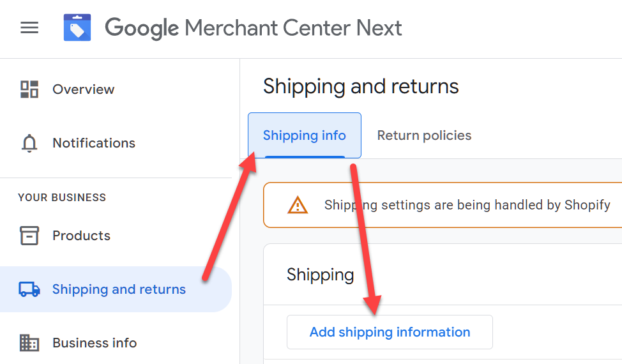Navigate to Business info sidebar label
The width and height of the screenshot is (622, 364).
[x=95, y=343]
